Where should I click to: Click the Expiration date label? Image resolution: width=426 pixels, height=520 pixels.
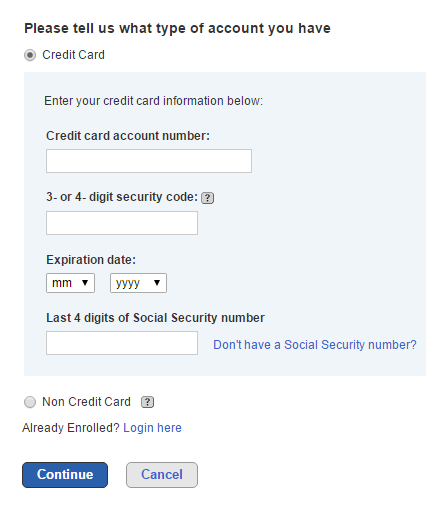tap(91, 260)
